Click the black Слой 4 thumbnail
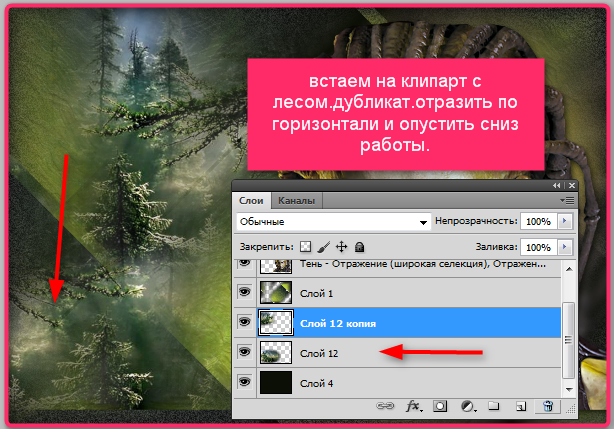 tap(276, 382)
